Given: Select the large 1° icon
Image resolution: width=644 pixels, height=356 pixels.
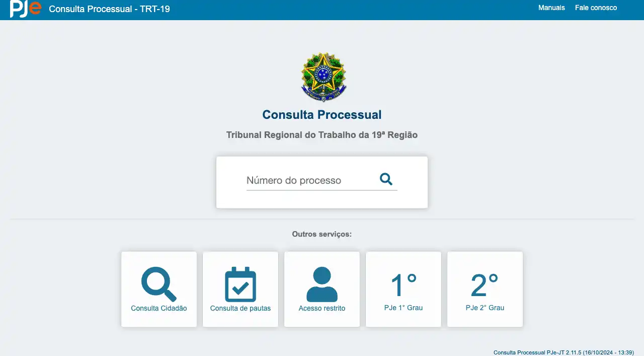Looking at the screenshot, I should pos(404,285).
